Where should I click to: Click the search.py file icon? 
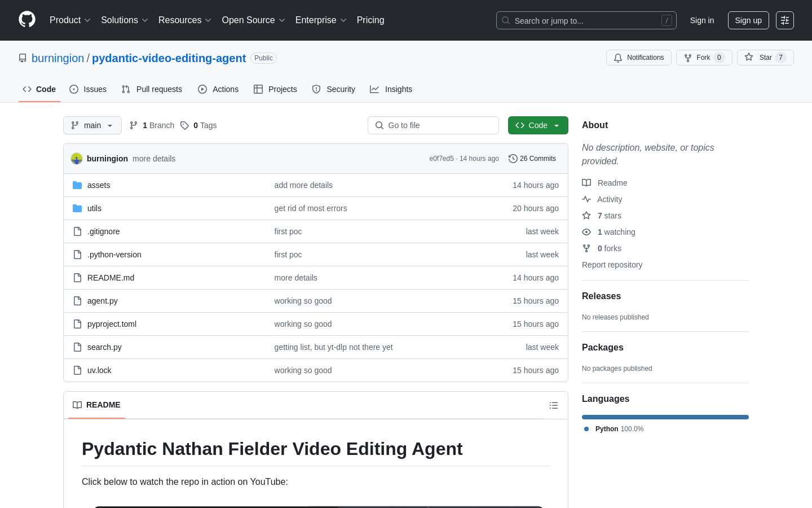(77, 347)
